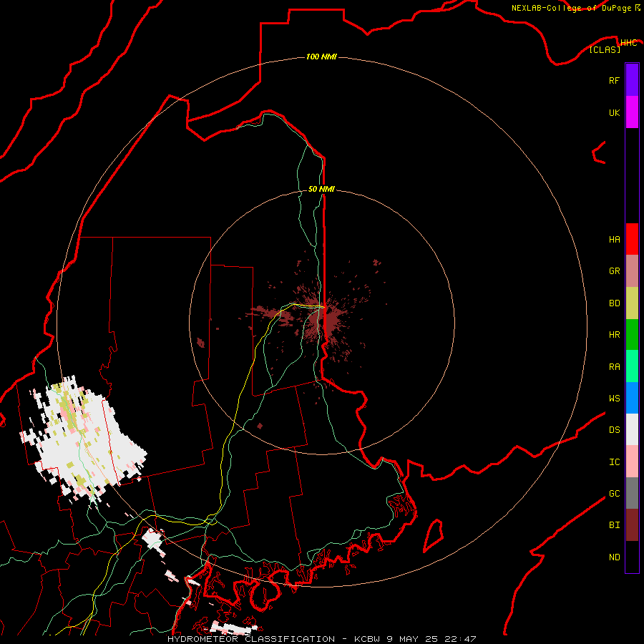This screenshot has width=644, height=644.
Task: Click the BI legend label
Action: pyautogui.click(x=614, y=525)
